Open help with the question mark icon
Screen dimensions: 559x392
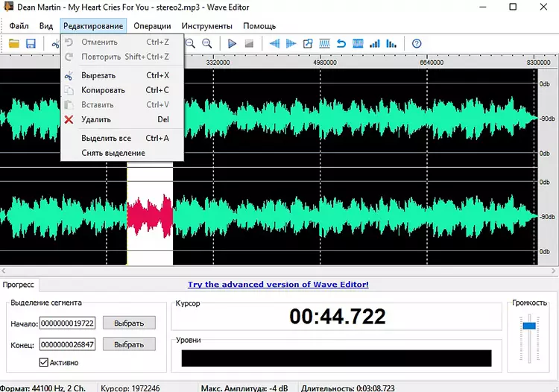point(417,43)
